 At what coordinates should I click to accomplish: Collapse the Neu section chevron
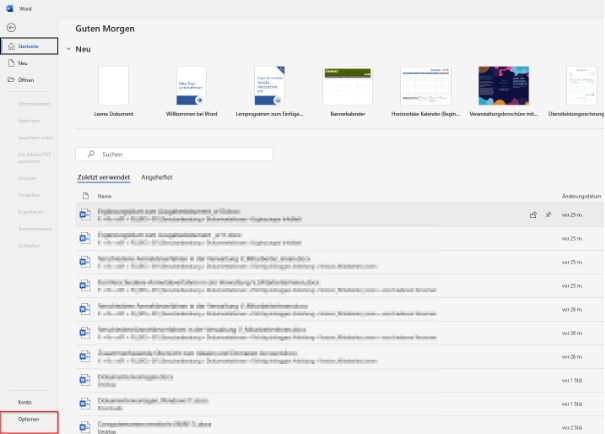tap(68, 49)
